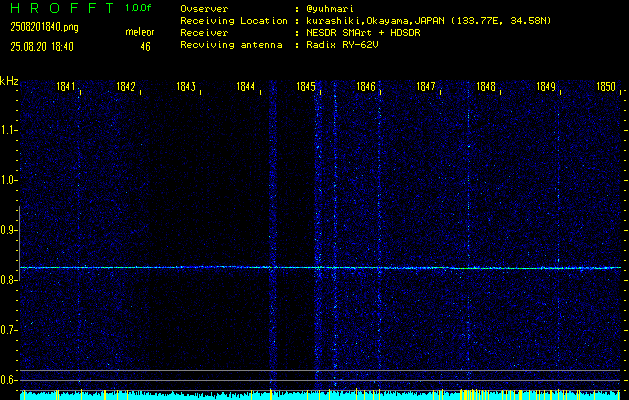Viewport: 629px width, 400px height.
Task: Click the 1.0 kHz axis label
Action: pyautogui.click(x=8, y=180)
